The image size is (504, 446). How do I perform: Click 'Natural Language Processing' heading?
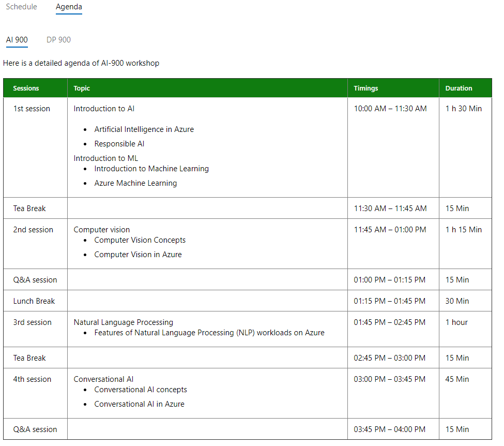pyautogui.click(x=123, y=322)
